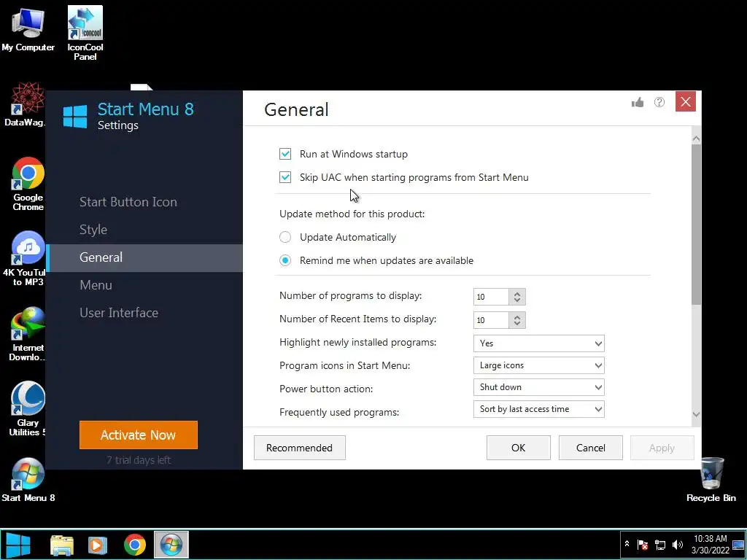Viewport: 747px width, 560px height.
Task: Click the '7 trial days left' text
Action: (x=138, y=460)
